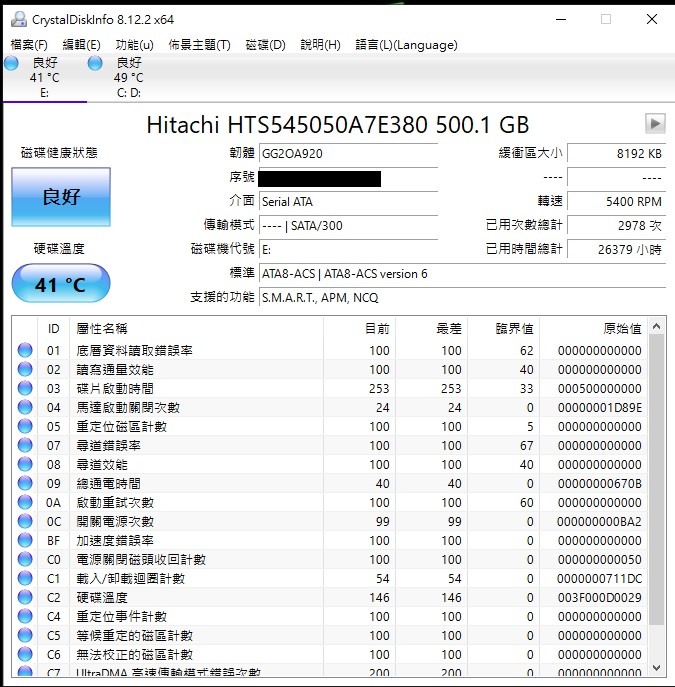The image size is (675, 687).
Task: Click the 目前 column header
Action: click(x=360, y=329)
